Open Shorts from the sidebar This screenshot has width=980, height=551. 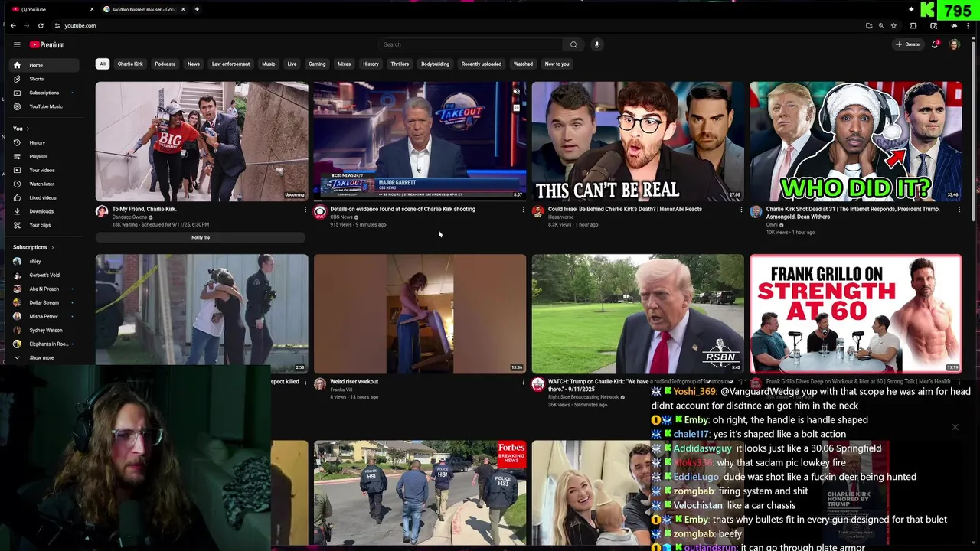(x=44, y=79)
